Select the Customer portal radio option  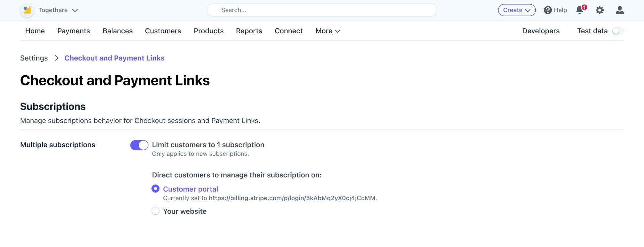click(155, 189)
